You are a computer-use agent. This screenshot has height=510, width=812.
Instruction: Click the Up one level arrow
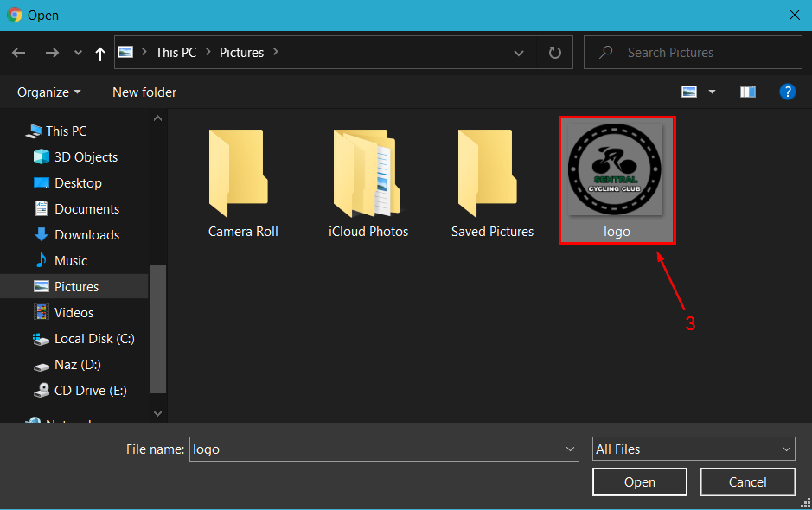click(x=100, y=53)
